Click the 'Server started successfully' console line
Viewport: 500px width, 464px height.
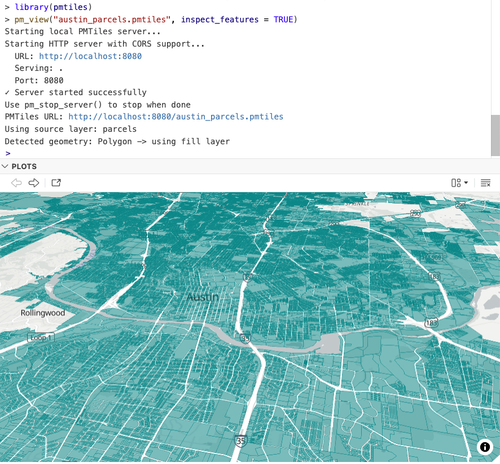point(76,92)
